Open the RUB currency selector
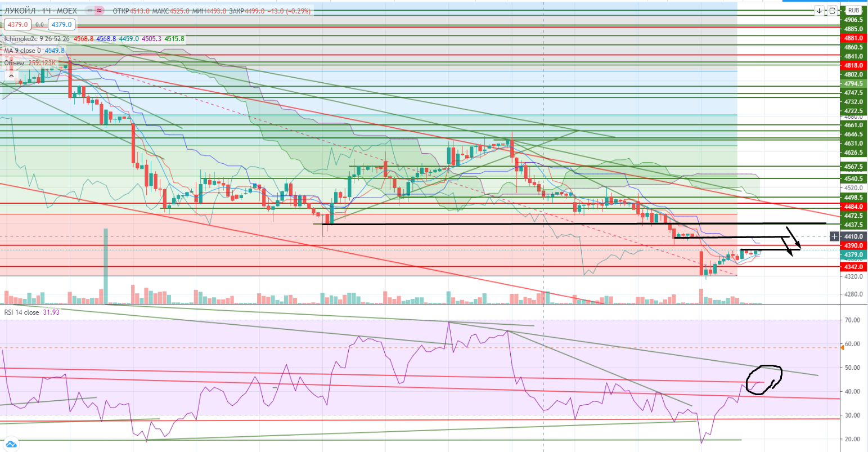The height and width of the screenshot is (452, 868). pos(853,11)
